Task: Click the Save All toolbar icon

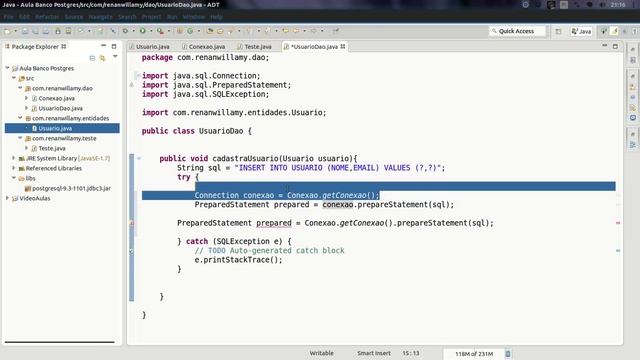Action: tap(36, 31)
